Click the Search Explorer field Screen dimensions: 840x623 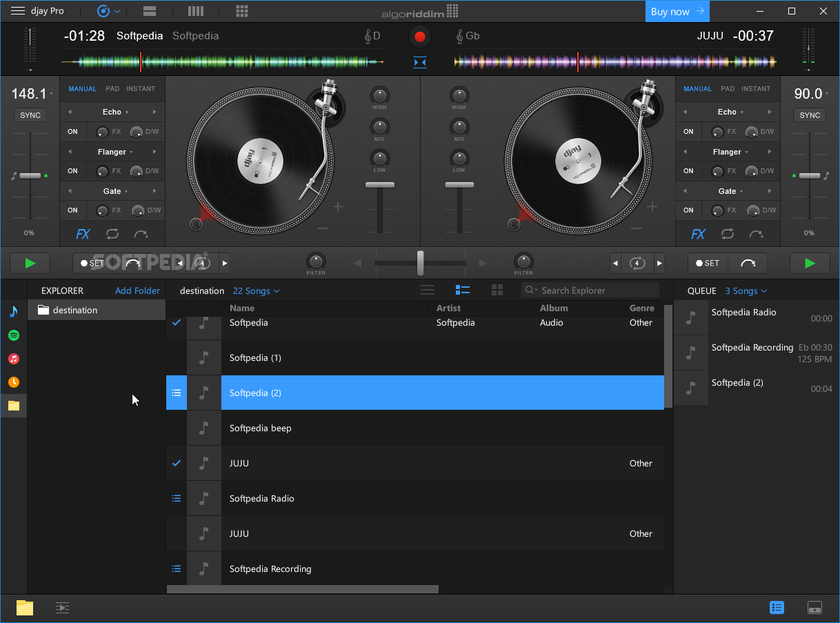[590, 290]
